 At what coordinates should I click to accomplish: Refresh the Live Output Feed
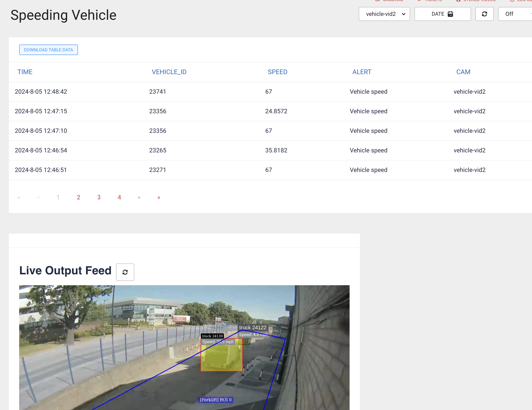coord(125,272)
